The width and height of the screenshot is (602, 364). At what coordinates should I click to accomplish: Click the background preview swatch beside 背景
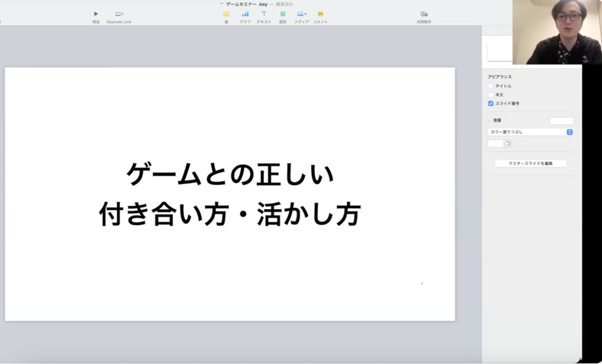click(x=561, y=121)
